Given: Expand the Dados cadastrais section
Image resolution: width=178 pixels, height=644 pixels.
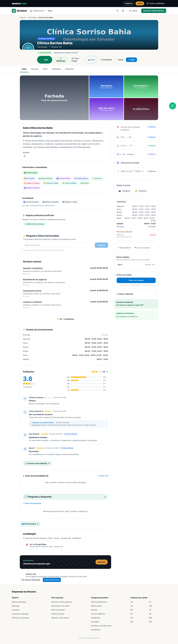Looking at the screenshot, I should pos(136,294).
